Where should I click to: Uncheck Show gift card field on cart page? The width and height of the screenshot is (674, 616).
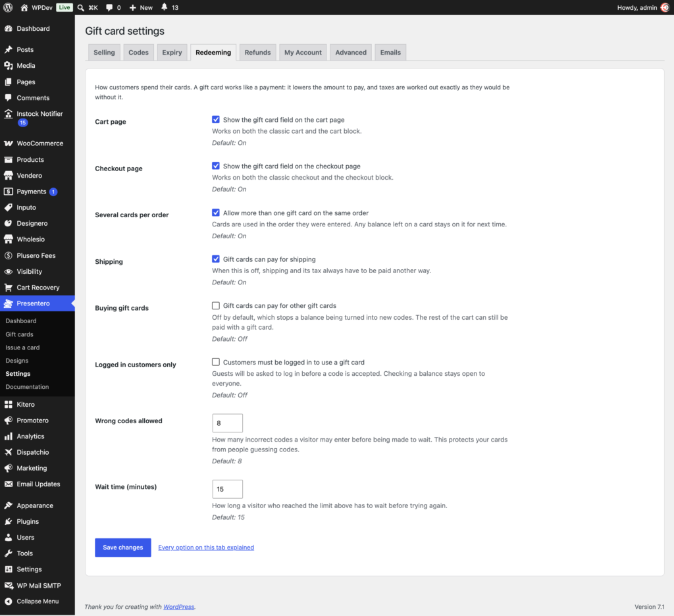[x=216, y=120]
